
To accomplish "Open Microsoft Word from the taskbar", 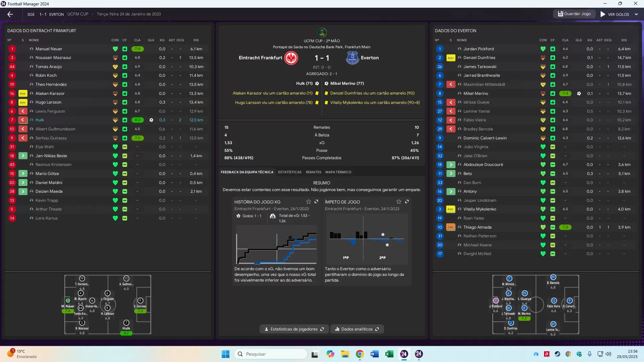I will [x=374, y=354].
